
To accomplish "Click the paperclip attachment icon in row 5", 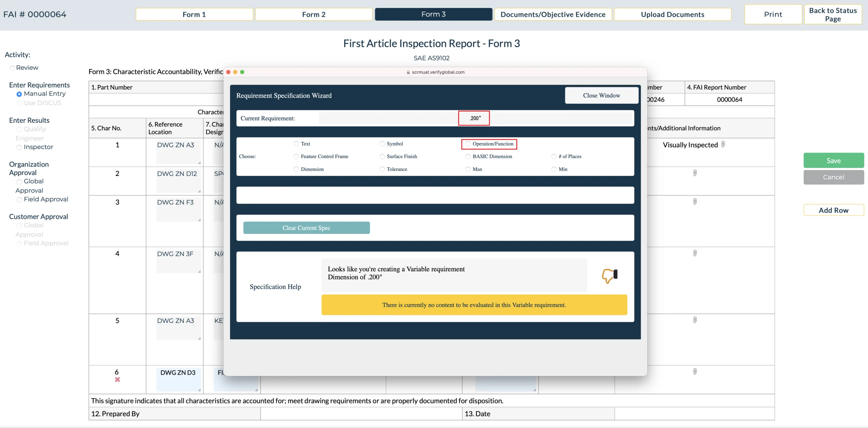I will click(x=695, y=320).
